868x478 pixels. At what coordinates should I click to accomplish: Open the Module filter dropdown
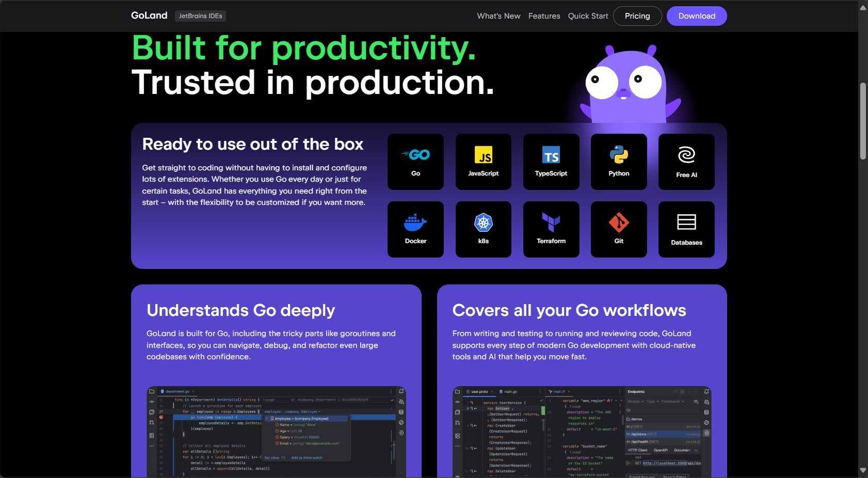[x=635, y=402]
